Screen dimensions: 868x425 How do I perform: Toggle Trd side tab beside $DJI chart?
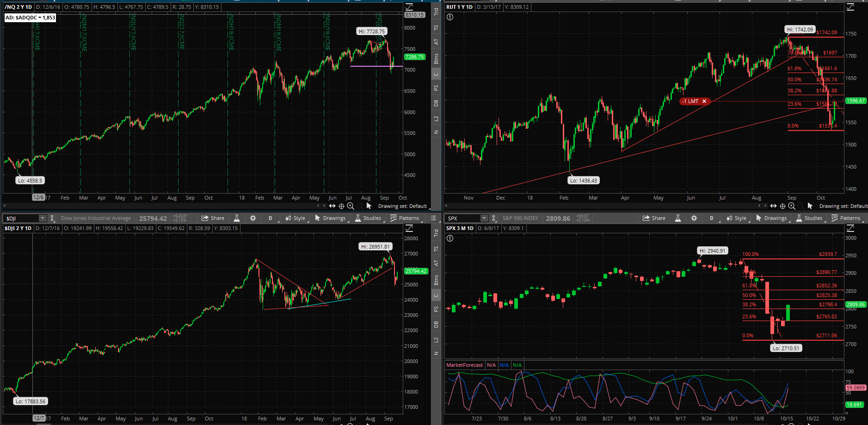[x=436, y=233]
